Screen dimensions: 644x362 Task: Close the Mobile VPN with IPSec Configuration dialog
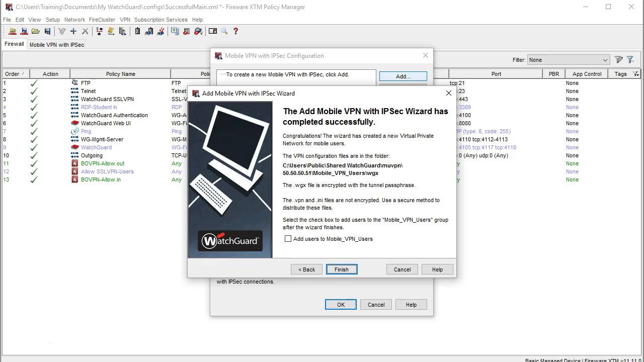425,56
